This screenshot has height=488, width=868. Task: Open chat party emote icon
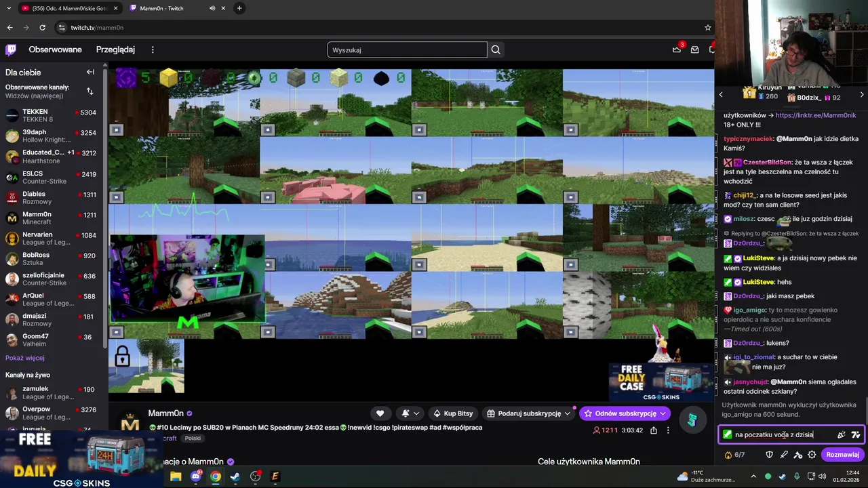(x=842, y=434)
